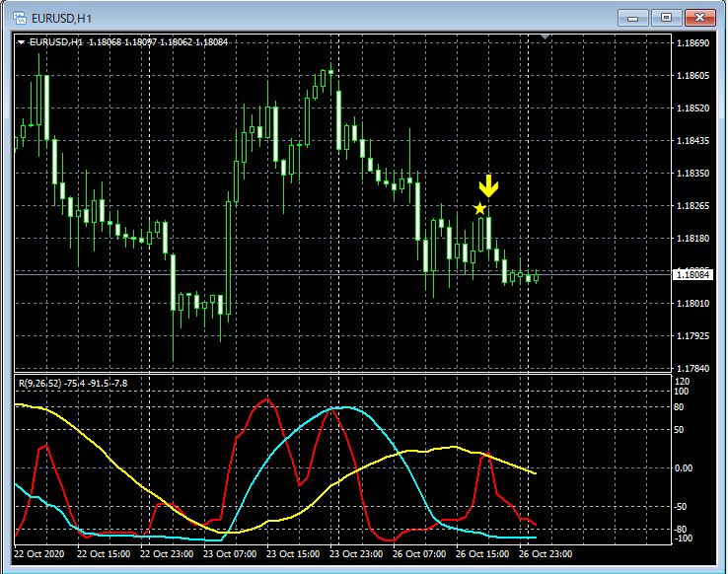This screenshot has height=574, width=728.
Task: Click the 1.18690 price scale value
Action: click(x=693, y=43)
